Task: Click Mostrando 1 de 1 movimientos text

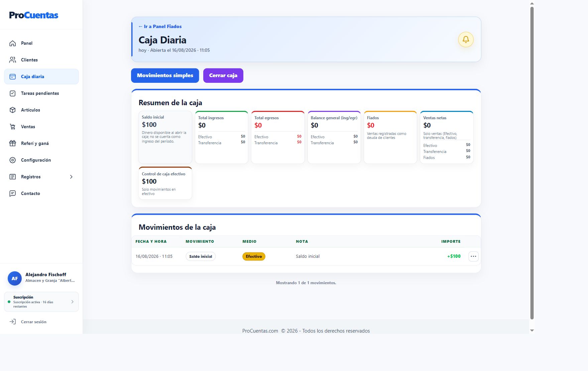Action: point(306,283)
